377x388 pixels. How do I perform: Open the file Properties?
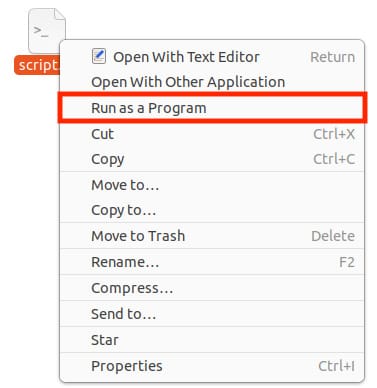click(212, 366)
